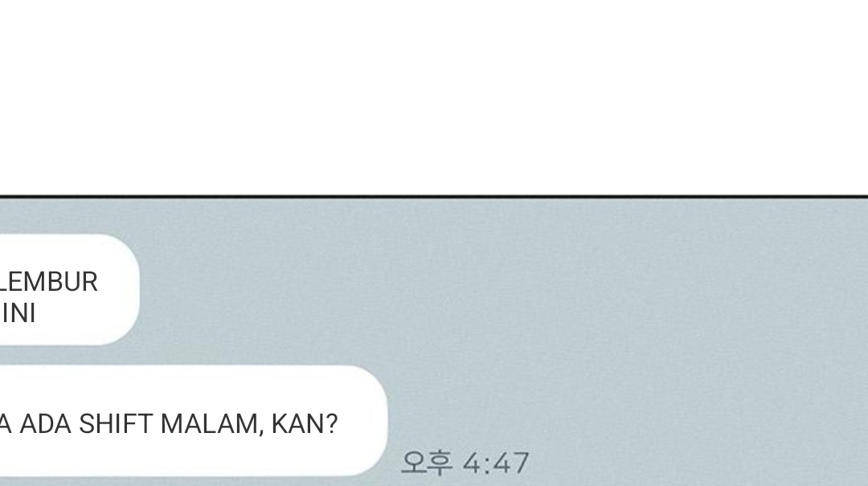Select the "ADA SHIFT MALAM, KAN?" message bubble
This screenshot has width=868, height=486.
pos(194,421)
